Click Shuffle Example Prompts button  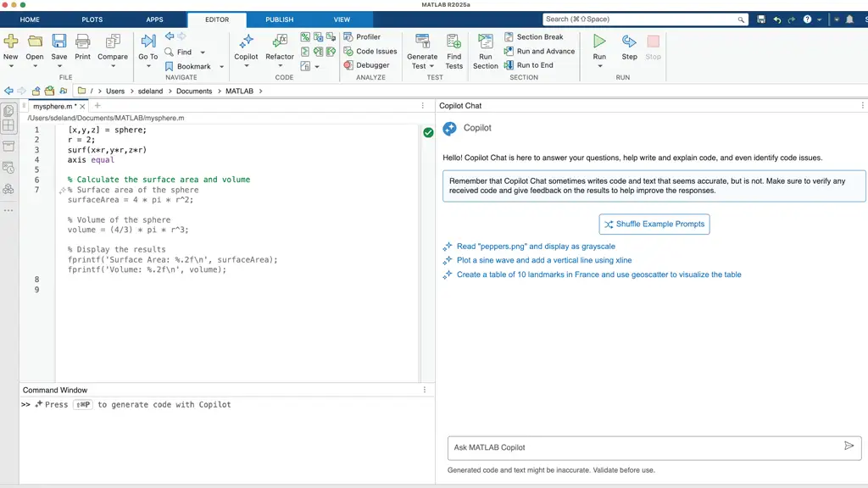tap(654, 225)
